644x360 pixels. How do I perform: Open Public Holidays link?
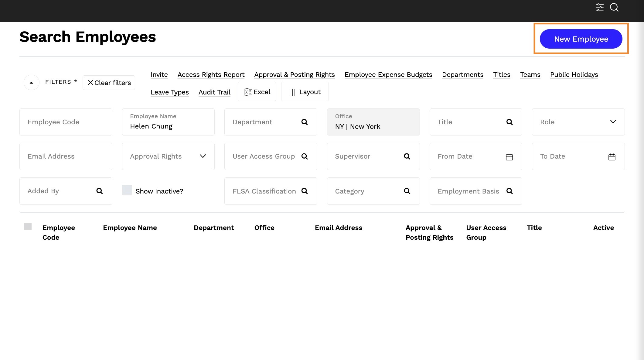click(x=574, y=75)
